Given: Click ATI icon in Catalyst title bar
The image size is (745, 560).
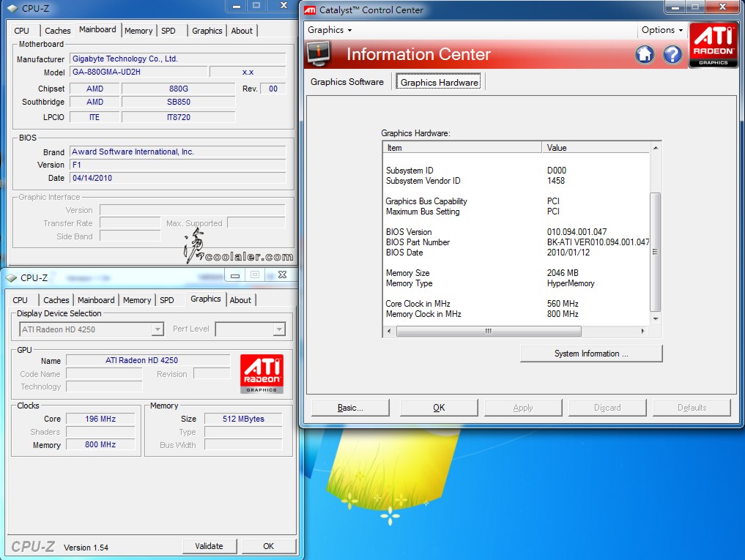Looking at the screenshot, I should pyautogui.click(x=310, y=10).
